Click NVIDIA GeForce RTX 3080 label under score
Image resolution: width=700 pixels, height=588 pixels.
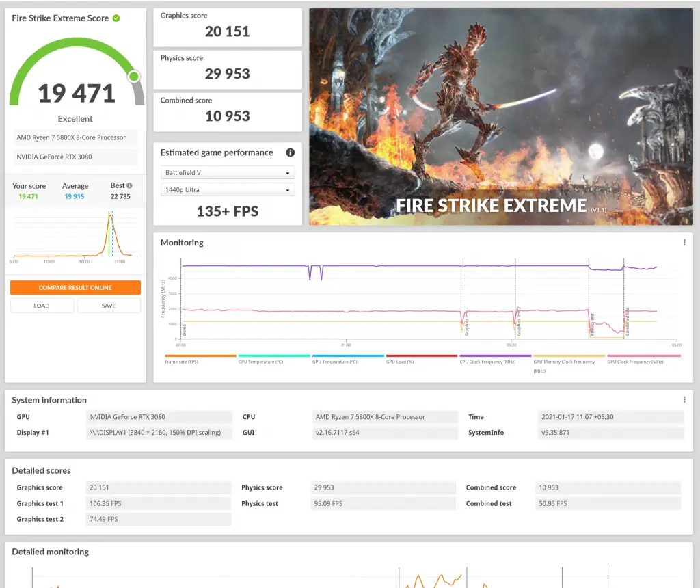pyautogui.click(x=75, y=157)
